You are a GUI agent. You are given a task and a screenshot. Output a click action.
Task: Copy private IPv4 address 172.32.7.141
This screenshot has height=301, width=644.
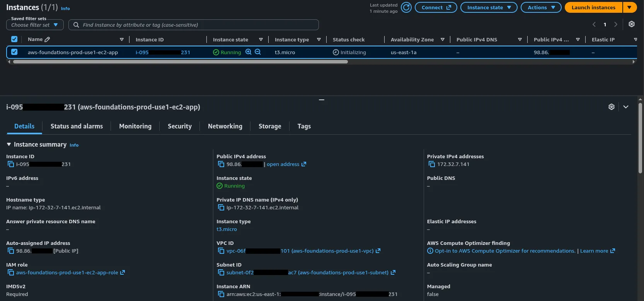pyautogui.click(x=432, y=164)
